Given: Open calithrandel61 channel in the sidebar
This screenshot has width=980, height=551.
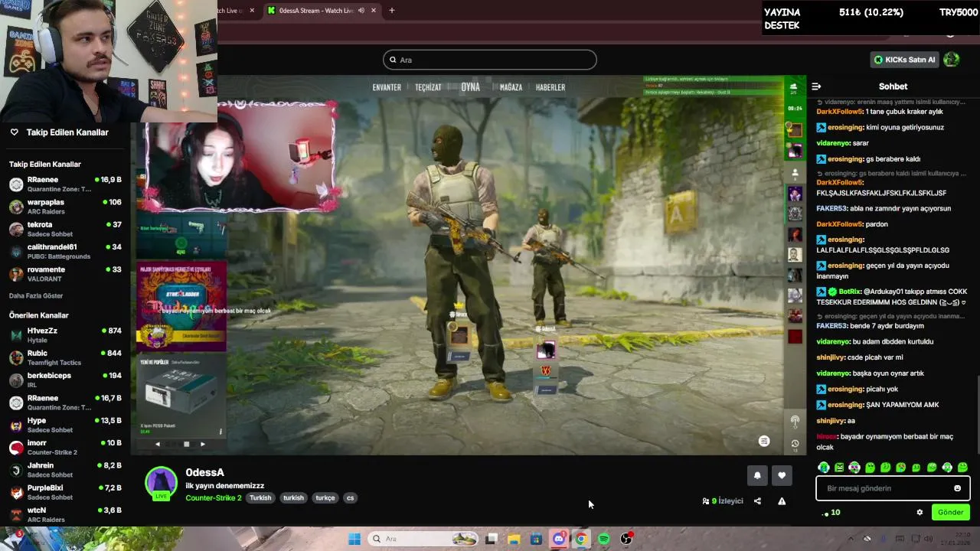Looking at the screenshot, I should point(65,252).
